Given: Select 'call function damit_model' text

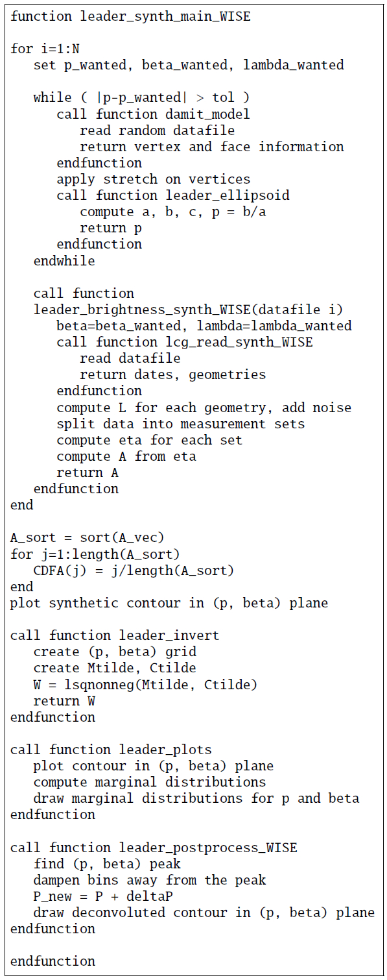Looking at the screenshot, I should (x=153, y=114).
